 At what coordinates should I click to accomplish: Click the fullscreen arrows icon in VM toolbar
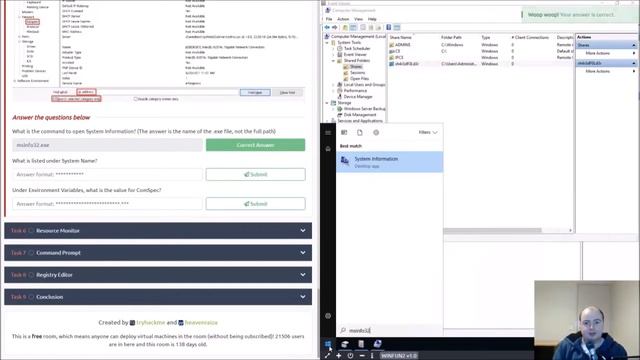click(327, 356)
